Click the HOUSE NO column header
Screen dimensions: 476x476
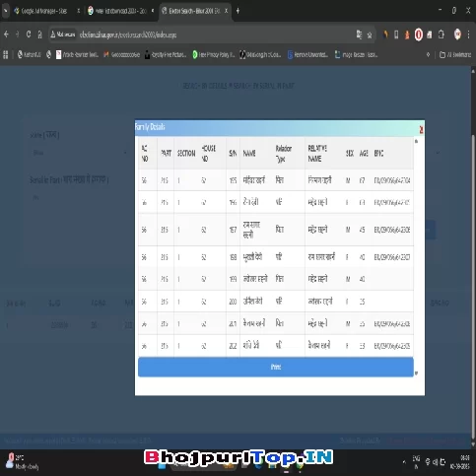tap(208, 154)
